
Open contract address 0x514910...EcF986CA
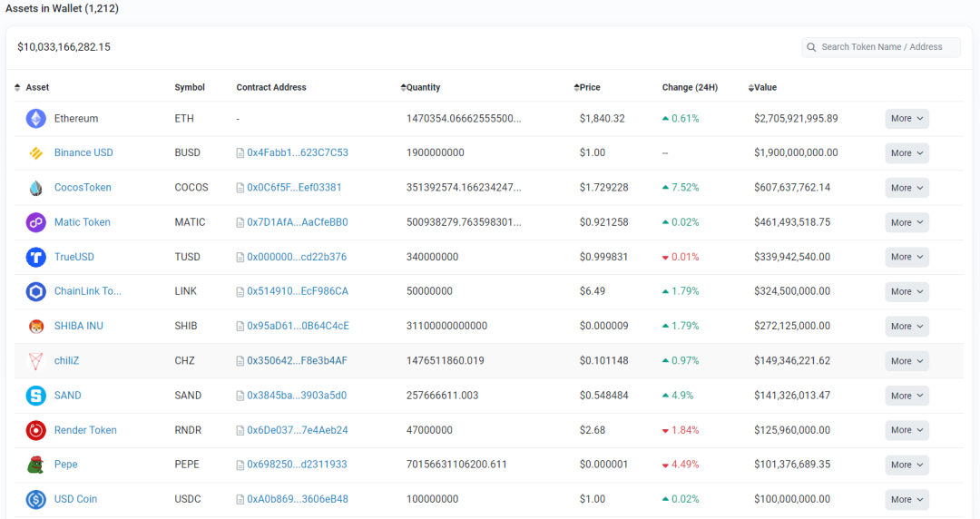coord(298,291)
